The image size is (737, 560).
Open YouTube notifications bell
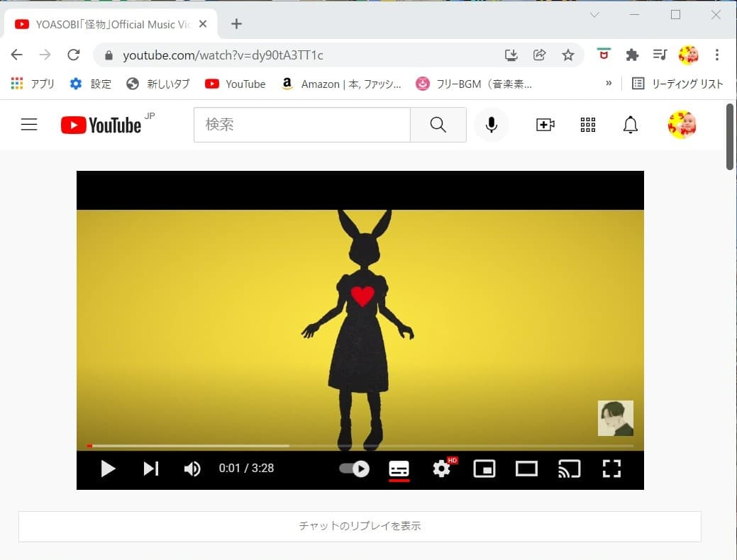(x=631, y=125)
